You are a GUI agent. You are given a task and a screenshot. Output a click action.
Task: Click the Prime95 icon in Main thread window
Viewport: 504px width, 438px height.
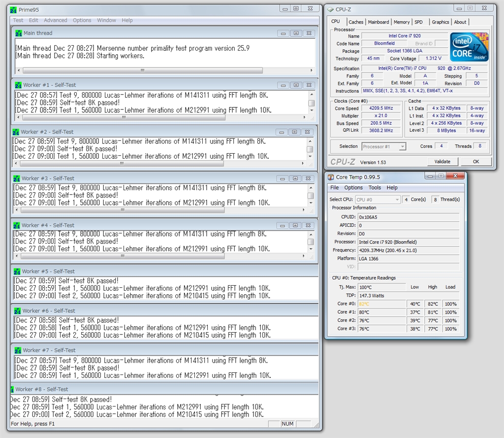click(19, 33)
